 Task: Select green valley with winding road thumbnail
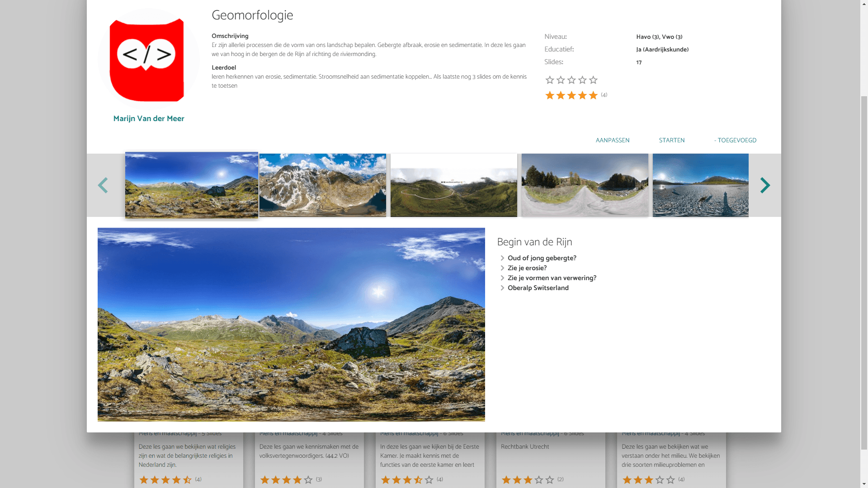453,185
